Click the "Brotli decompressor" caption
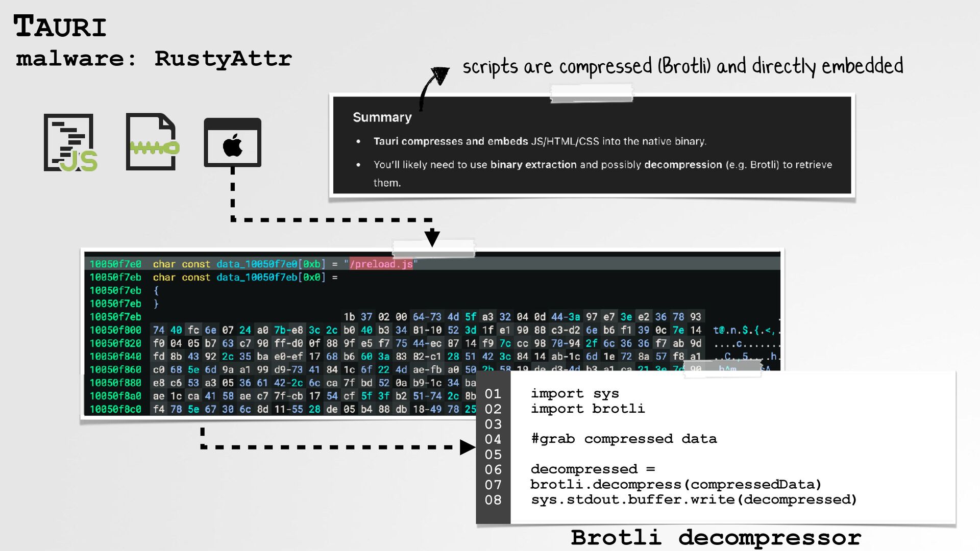This screenshot has height=551, width=980. pyautogui.click(x=716, y=538)
